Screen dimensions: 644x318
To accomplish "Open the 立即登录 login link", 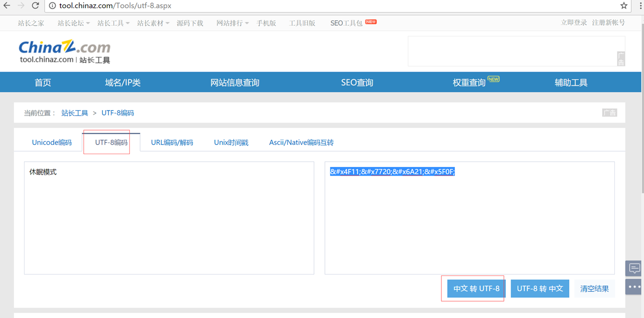I will (x=573, y=23).
